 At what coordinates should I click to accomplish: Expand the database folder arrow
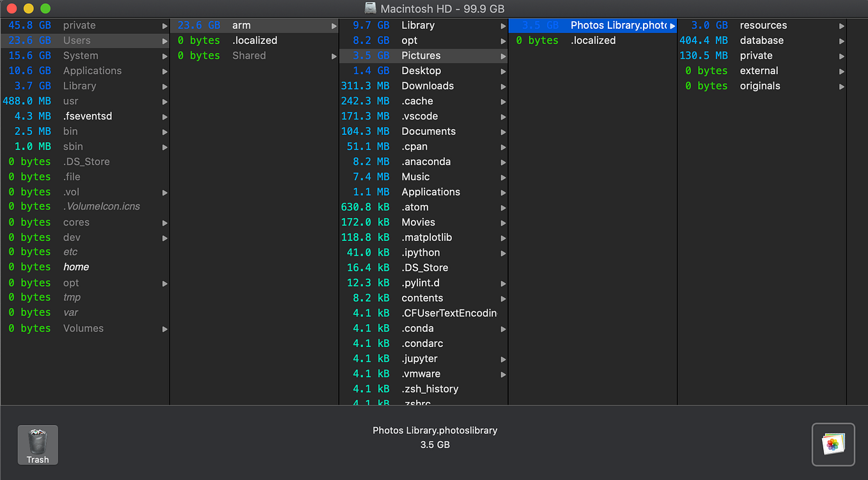842,41
